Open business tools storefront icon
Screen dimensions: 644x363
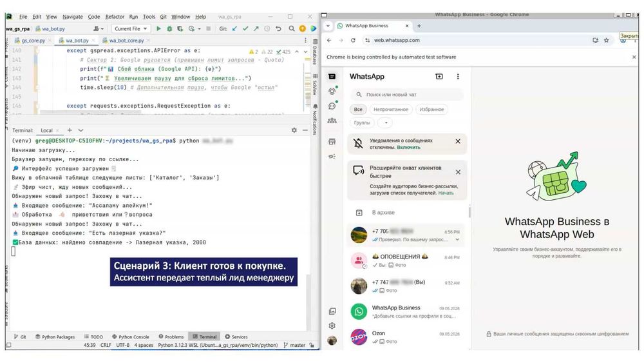[332, 142]
